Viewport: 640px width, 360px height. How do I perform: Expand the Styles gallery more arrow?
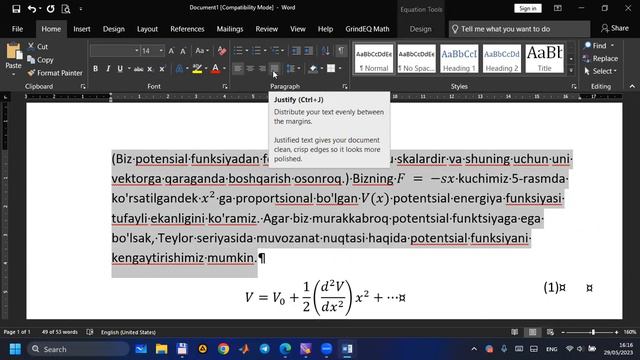[571, 71]
